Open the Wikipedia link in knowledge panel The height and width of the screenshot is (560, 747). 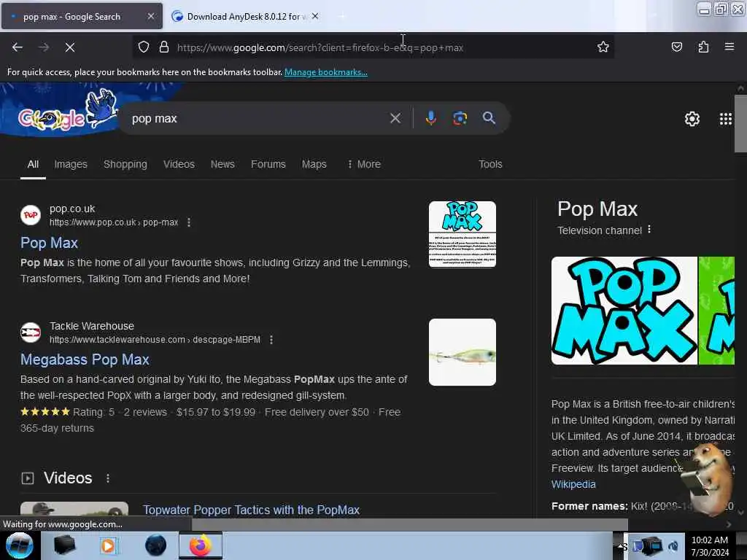[573, 484]
